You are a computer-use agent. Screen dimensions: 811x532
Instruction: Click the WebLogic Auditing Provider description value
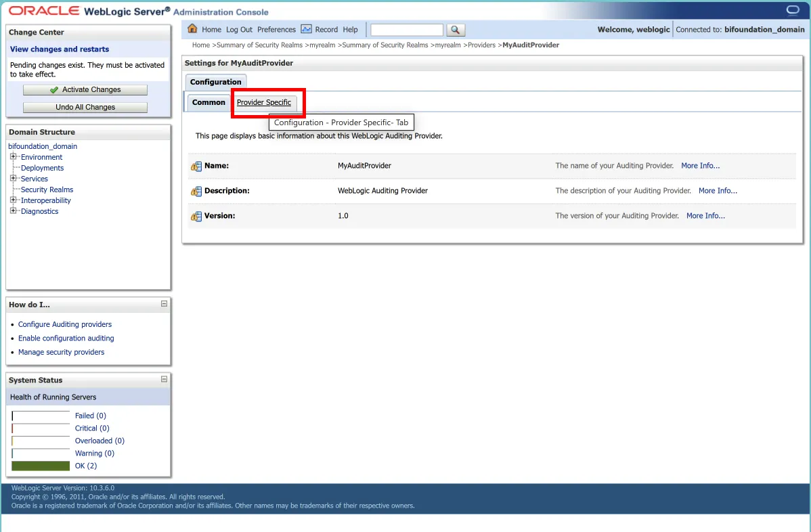click(x=382, y=191)
